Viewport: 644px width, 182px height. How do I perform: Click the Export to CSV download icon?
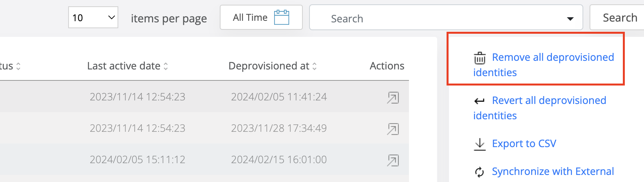click(479, 144)
